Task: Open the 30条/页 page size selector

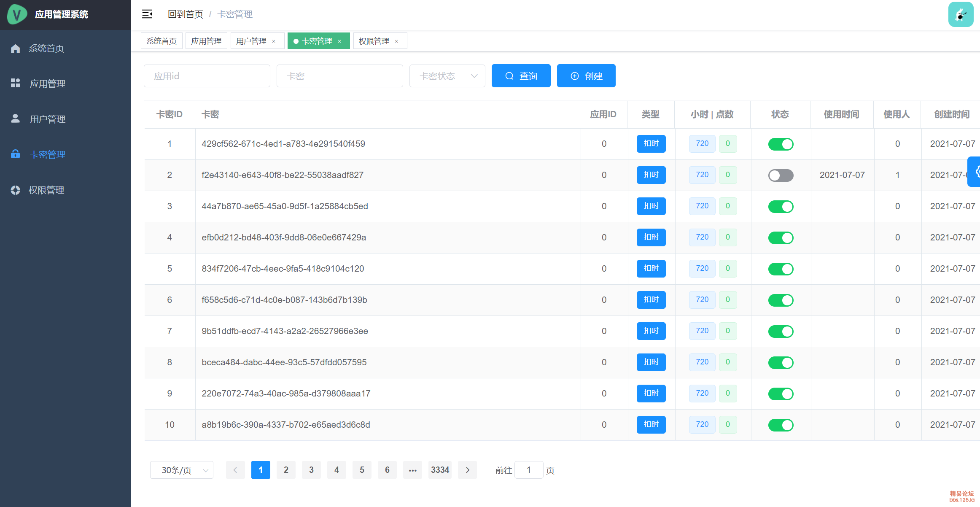Action: click(182, 470)
